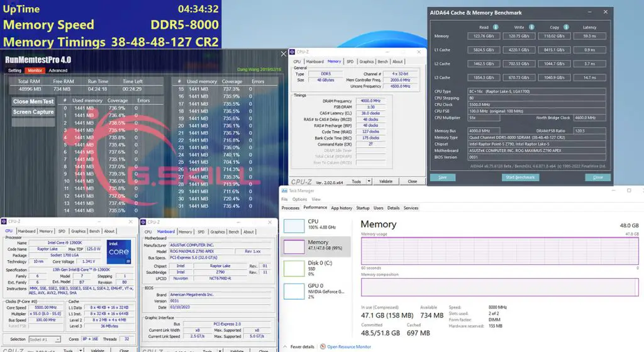This screenshot has width=644, height=352.
Task: Click the Intel Core i9 logo badge
Action: [119, 252]
